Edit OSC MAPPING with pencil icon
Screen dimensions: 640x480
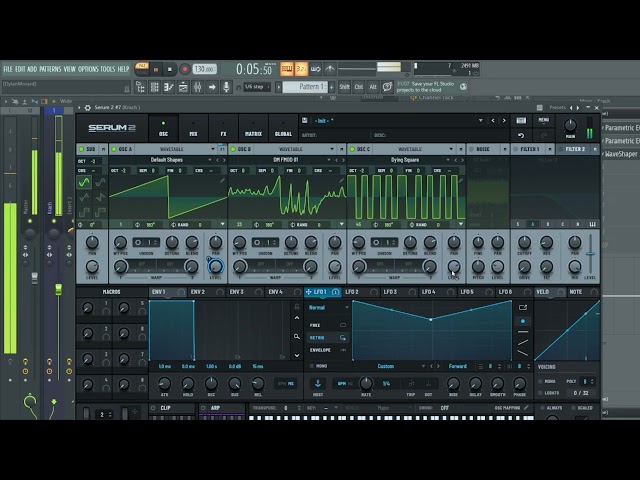(527, 407)
